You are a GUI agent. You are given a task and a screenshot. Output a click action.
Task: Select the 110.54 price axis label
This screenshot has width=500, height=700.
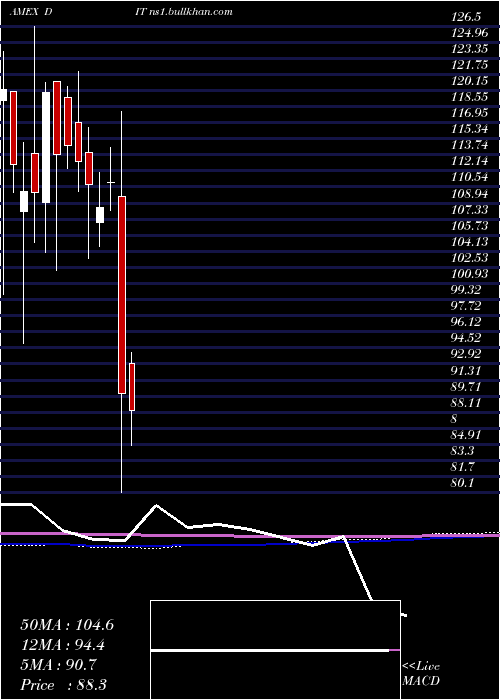[469, 178]
